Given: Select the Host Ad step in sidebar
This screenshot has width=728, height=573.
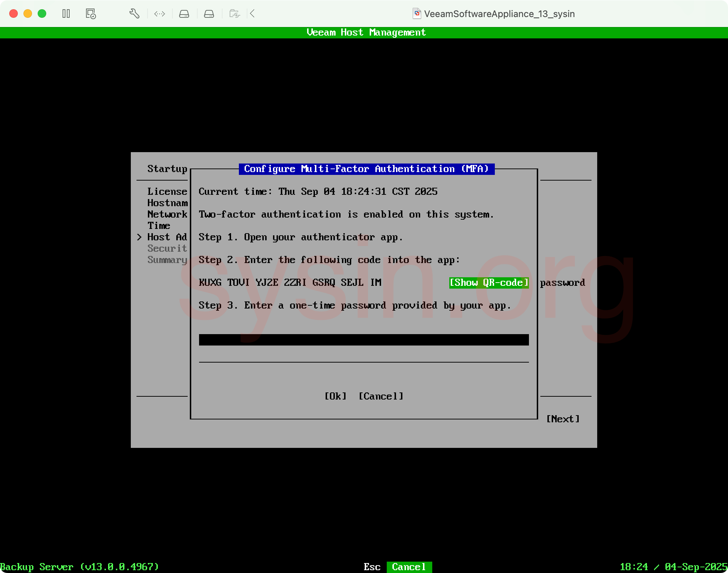Looking at the screenshot, I should pyautogui.click(x=167, y=237).
